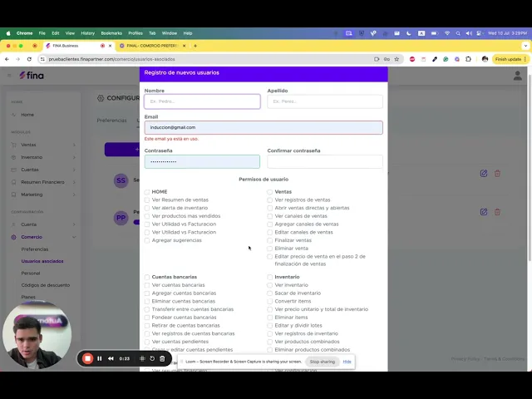Click the Email input field
This screenshot has height=399, width=532.
click(x=264, y=127)
